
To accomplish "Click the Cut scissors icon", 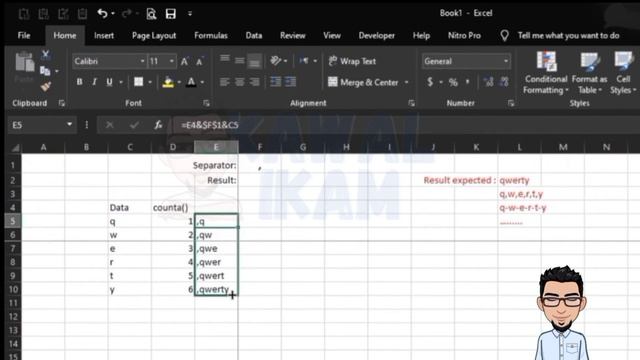I will click(45, 55).
